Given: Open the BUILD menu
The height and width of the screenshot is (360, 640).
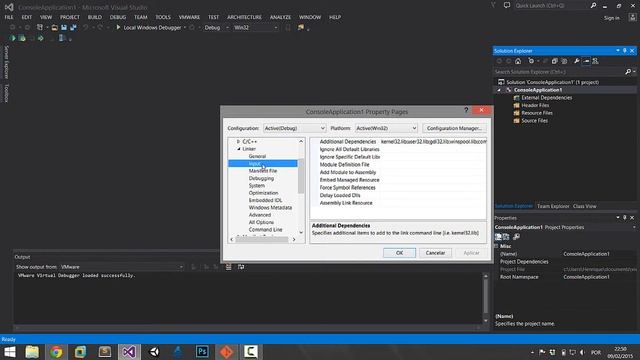Looking at the screenshot, I should (95, 17).
